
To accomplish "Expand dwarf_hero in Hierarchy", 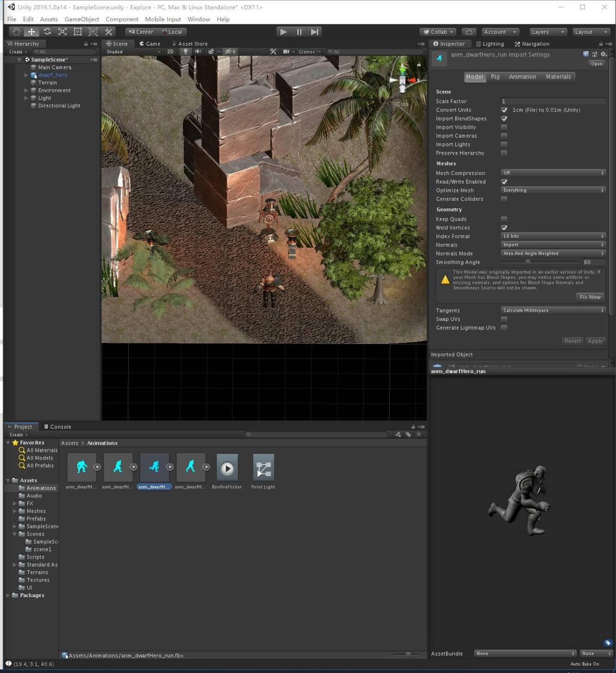I will tap(26, 75).
